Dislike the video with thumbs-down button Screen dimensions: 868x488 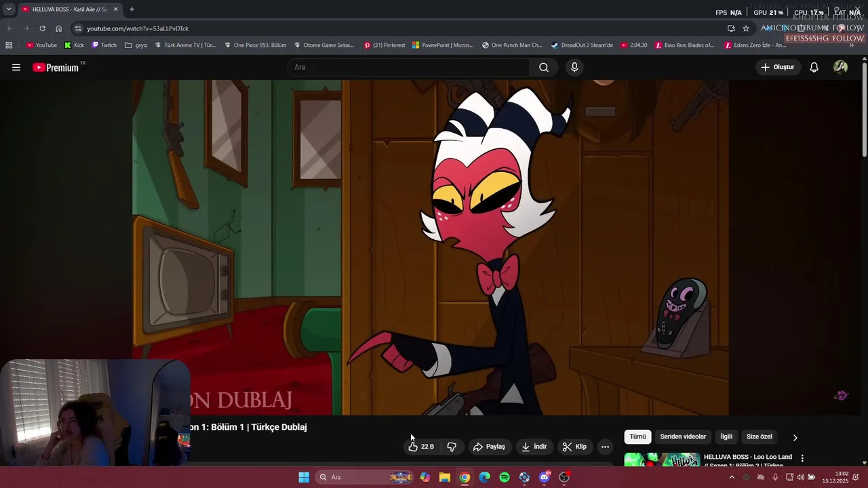452,447
